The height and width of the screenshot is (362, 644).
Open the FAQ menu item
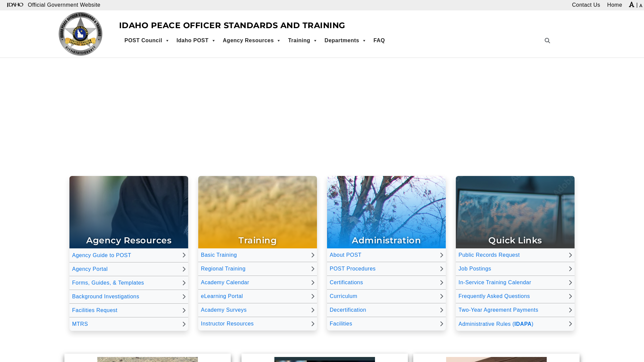[379, 41]
